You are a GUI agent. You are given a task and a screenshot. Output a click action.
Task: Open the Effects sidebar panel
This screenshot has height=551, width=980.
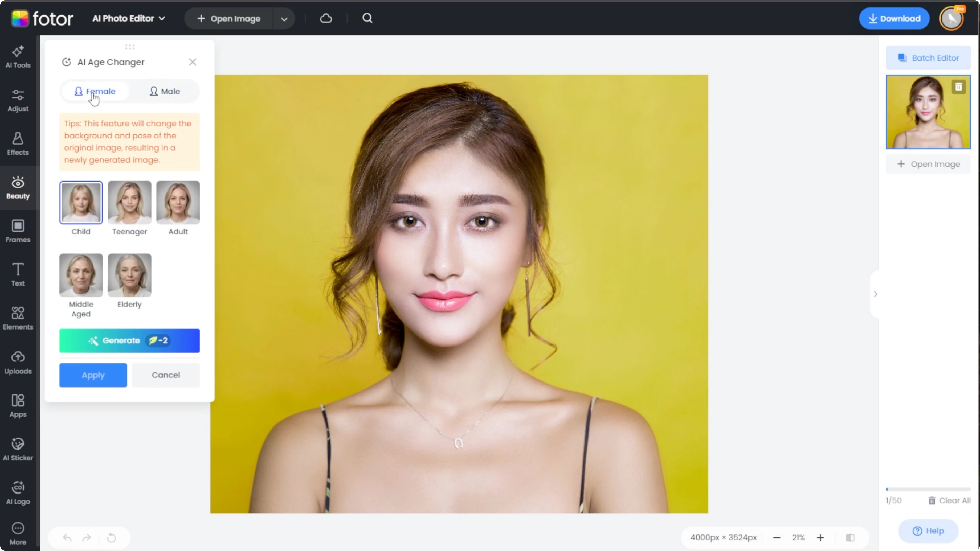click(x=18, y=145)
